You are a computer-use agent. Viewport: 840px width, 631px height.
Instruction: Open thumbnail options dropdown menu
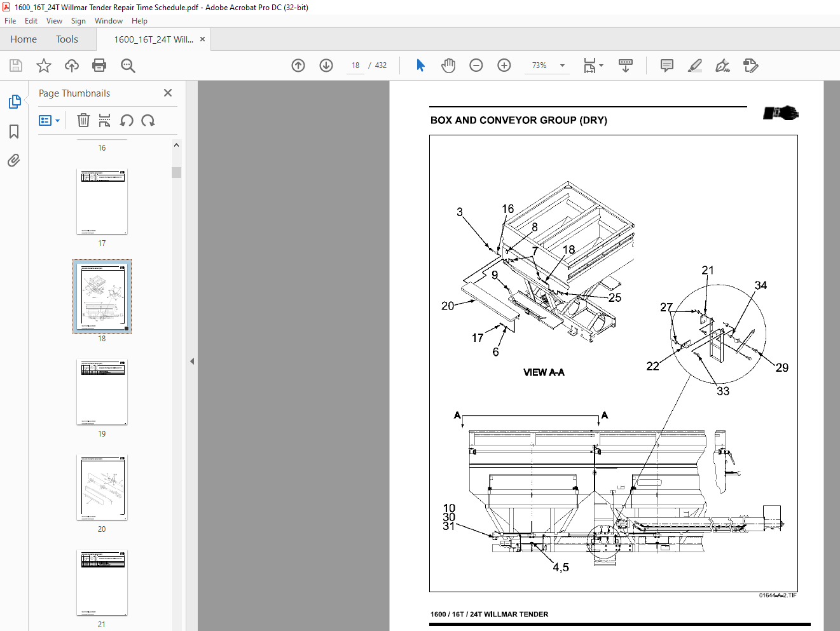coord(49,120)
